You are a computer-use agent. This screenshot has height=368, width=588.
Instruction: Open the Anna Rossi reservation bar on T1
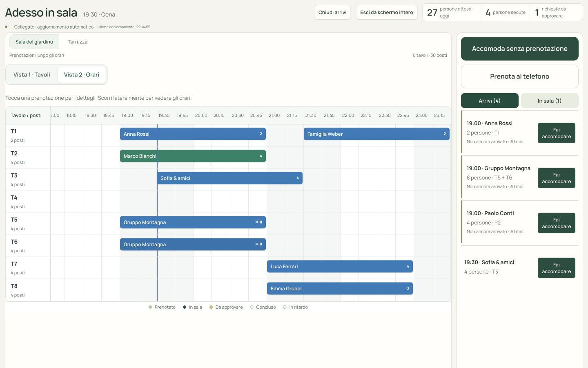(x=193, y=134)
